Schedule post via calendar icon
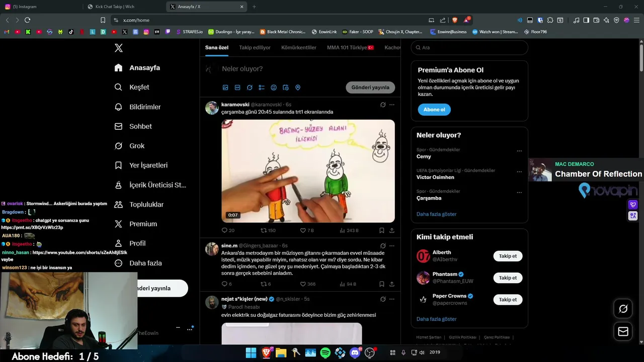 [x=286, y=87]
